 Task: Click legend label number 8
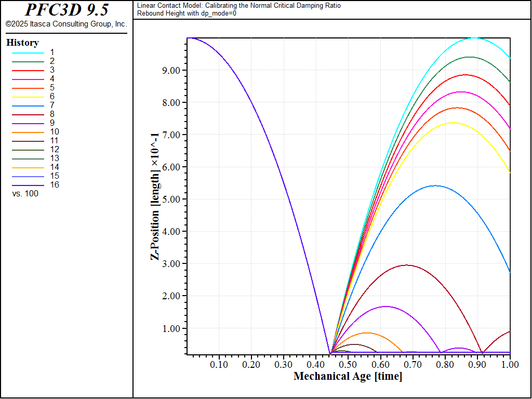coord(52,114)
